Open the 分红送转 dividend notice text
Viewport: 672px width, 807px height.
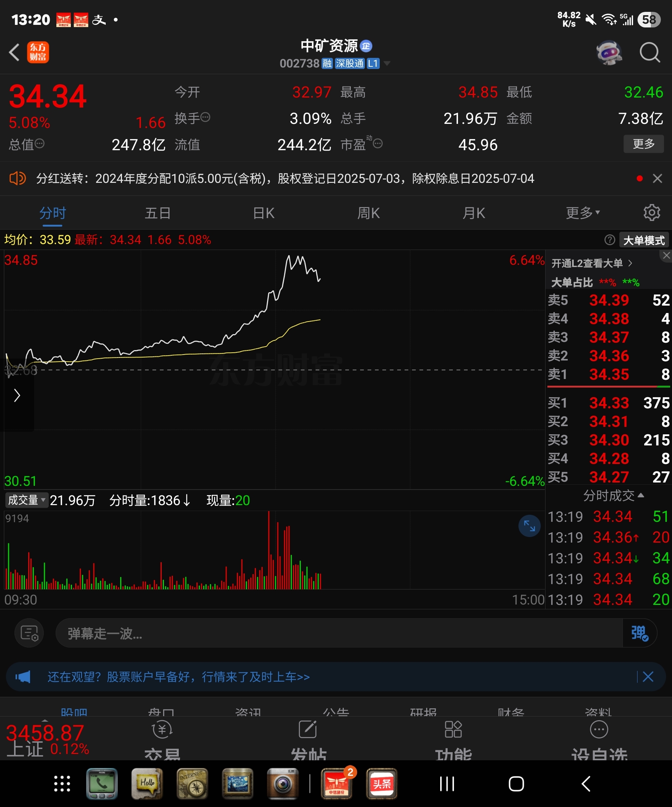(285, 179)
